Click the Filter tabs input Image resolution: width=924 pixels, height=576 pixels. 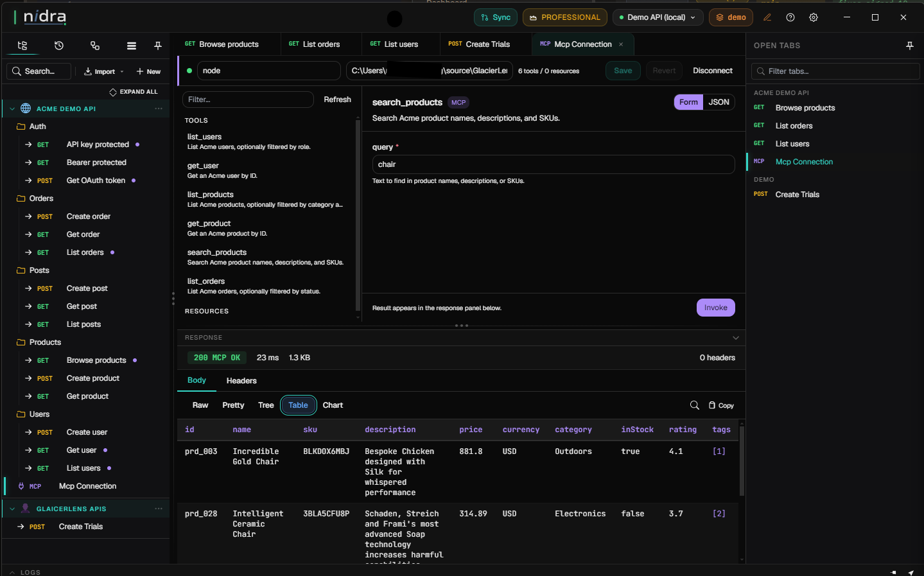(835, 71)
